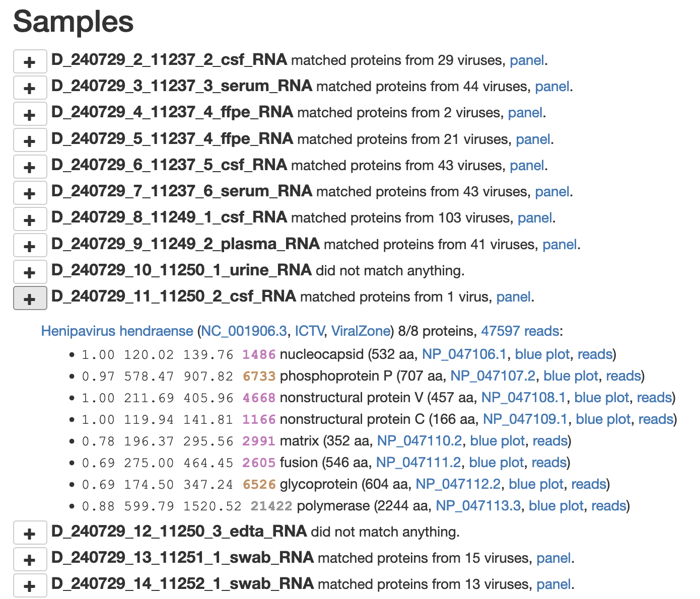Open panel link for the 2-virus ffpe sample

525,113
